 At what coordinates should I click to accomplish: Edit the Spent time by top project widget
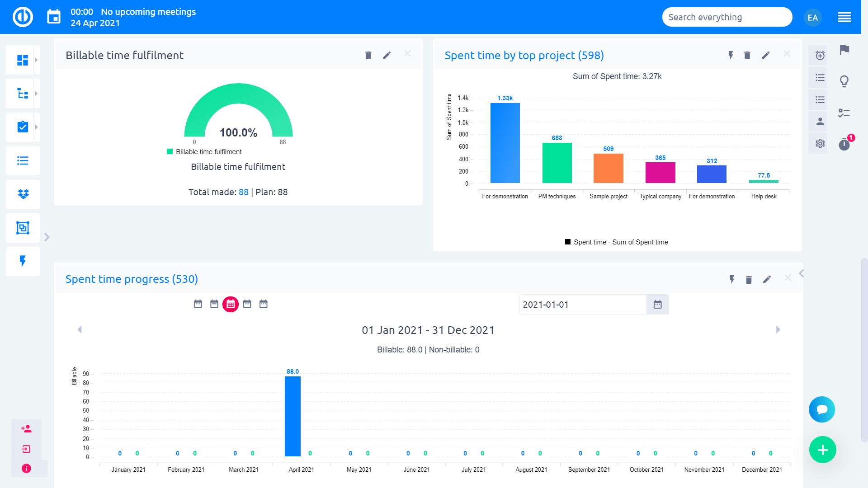[766, 55]
